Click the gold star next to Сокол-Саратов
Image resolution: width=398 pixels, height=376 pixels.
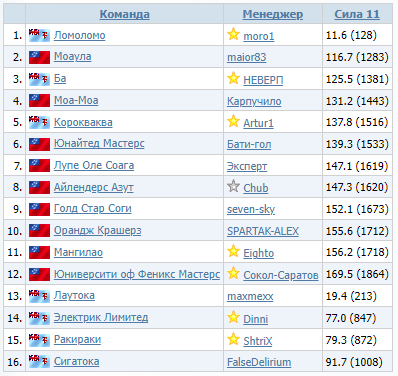click(233, 273)
